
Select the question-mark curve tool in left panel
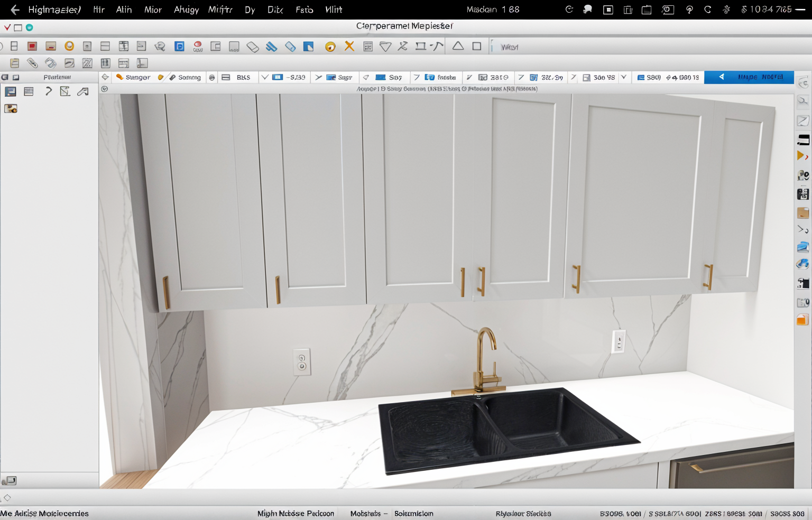click(48, 91)
